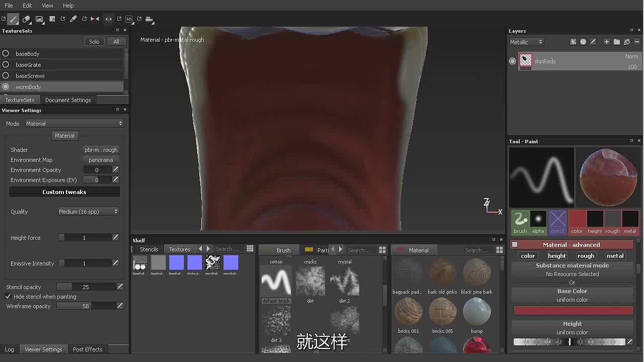Select the baseGrate texture set radio
Image resolution: width=644 pixels, height=362 pixels.
click(x=6, y=64)
